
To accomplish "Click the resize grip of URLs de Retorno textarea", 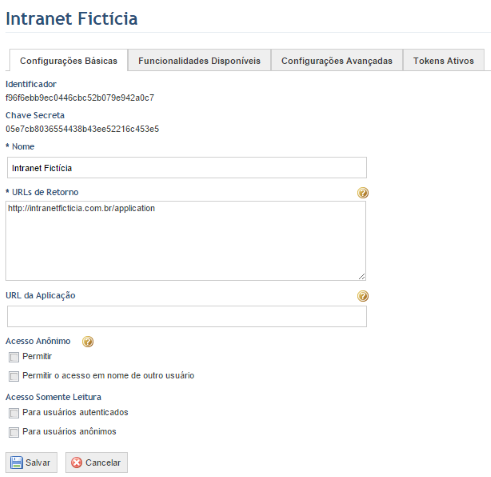I will 362,276.
